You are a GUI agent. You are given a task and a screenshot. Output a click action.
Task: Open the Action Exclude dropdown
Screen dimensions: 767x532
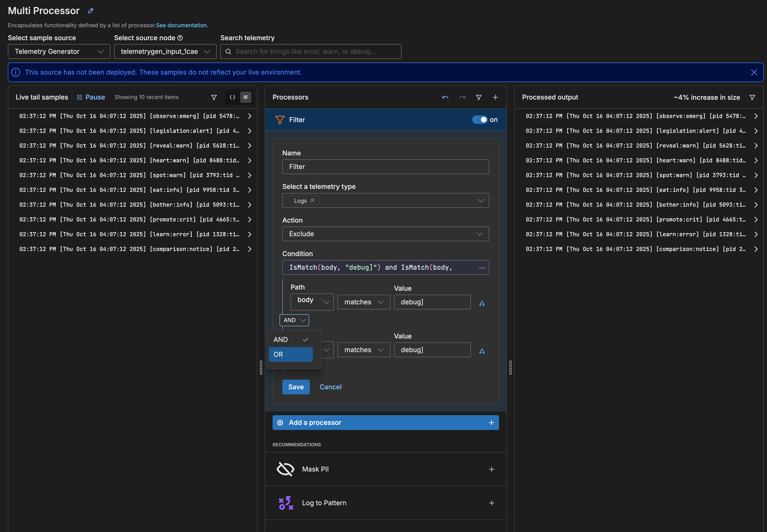(385, 234)
